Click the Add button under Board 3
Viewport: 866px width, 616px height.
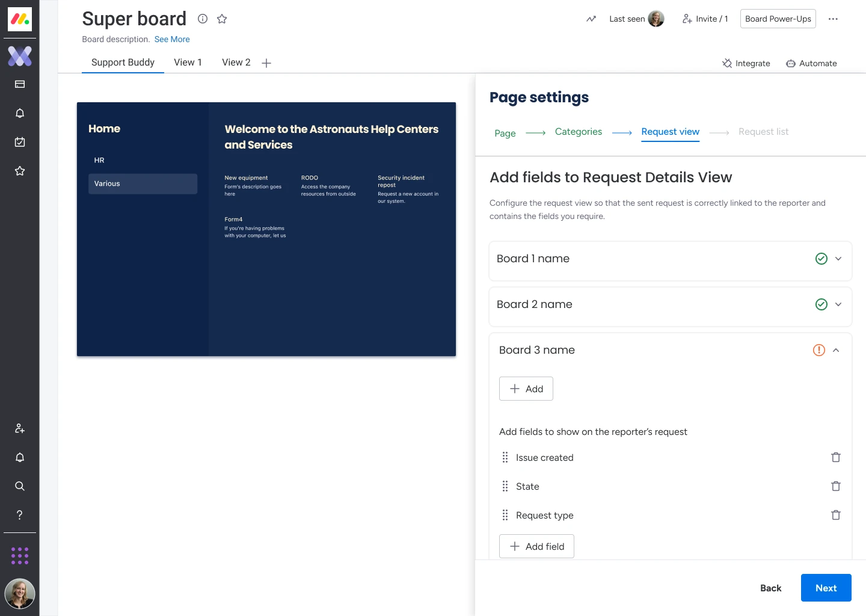tap(526, 389)
